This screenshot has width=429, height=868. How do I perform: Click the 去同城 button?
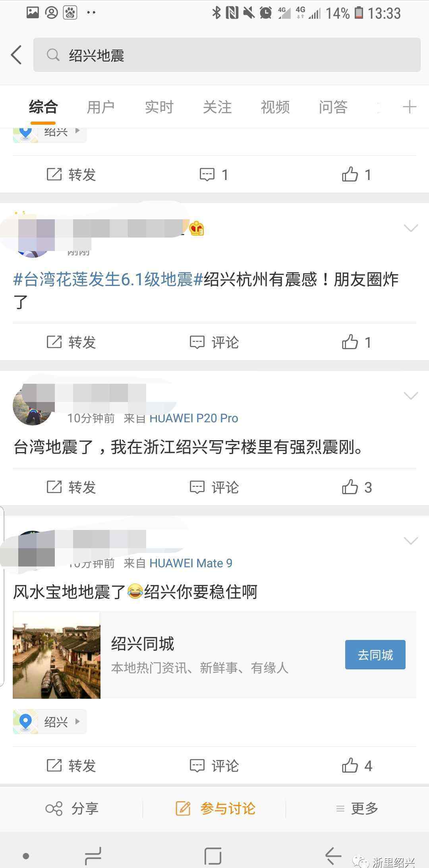tap(375, 655)
